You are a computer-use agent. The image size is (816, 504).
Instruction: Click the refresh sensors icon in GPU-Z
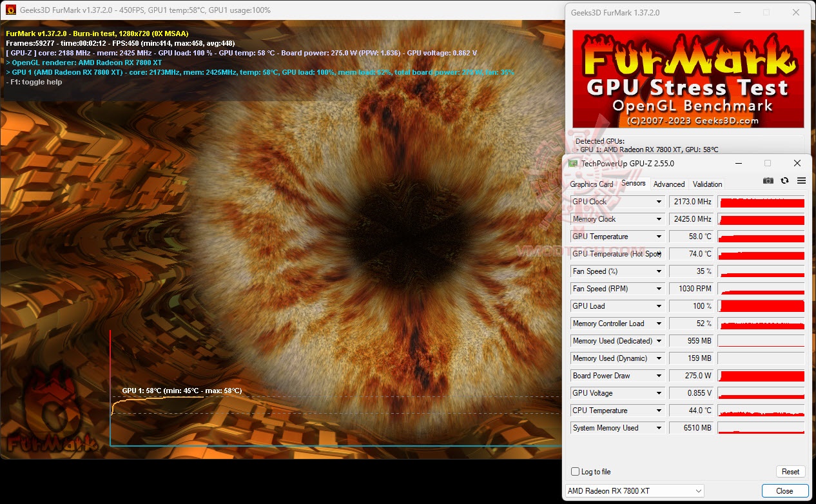(x=784, y=181)
